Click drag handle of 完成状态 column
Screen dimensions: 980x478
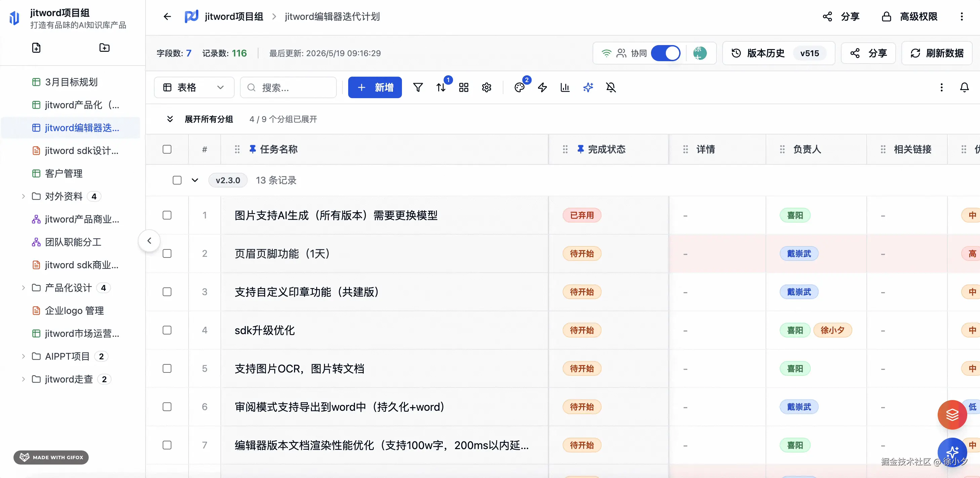565,149
